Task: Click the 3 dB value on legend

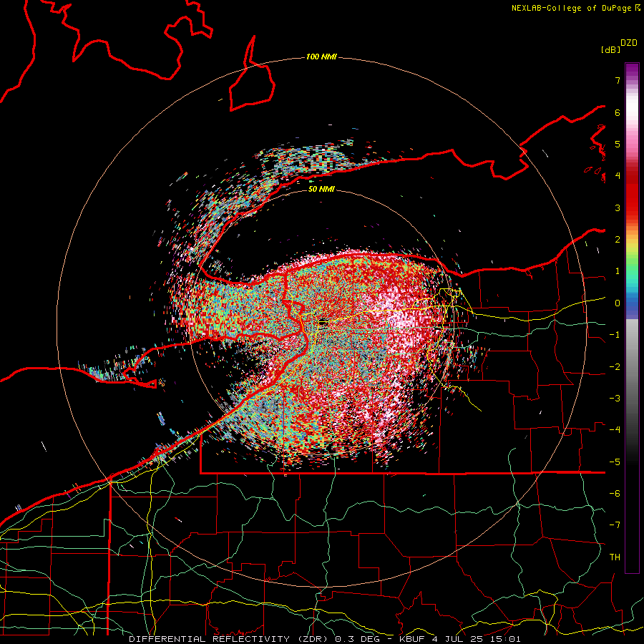Action: (x=618, y=208)
